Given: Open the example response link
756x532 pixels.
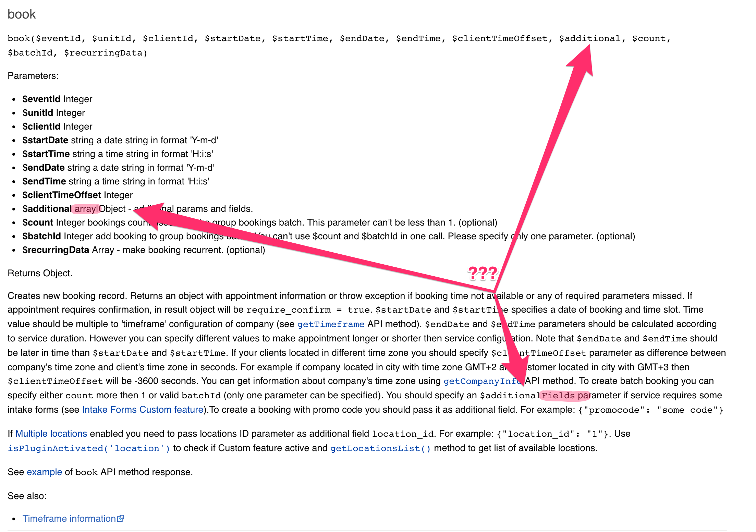Looking at the screenshot, I should point(44,472).
